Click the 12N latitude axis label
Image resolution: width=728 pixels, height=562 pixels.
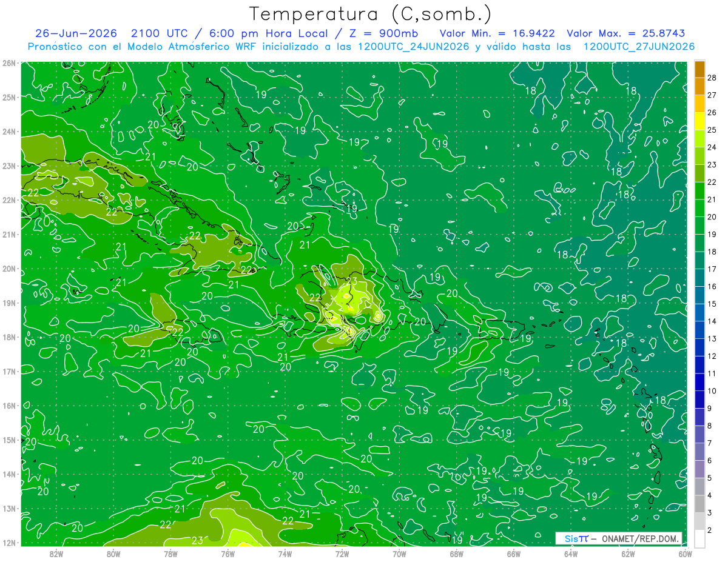pos(9,543)
